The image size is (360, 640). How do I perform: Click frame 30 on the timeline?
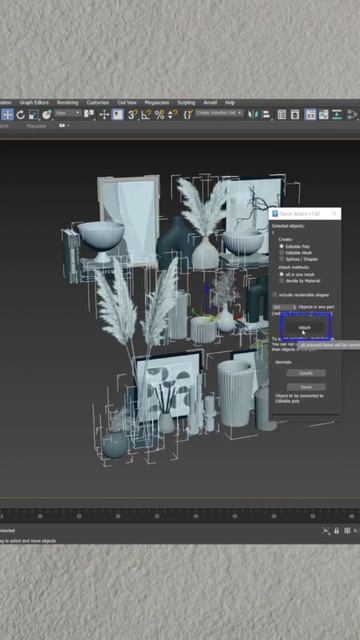118,516
